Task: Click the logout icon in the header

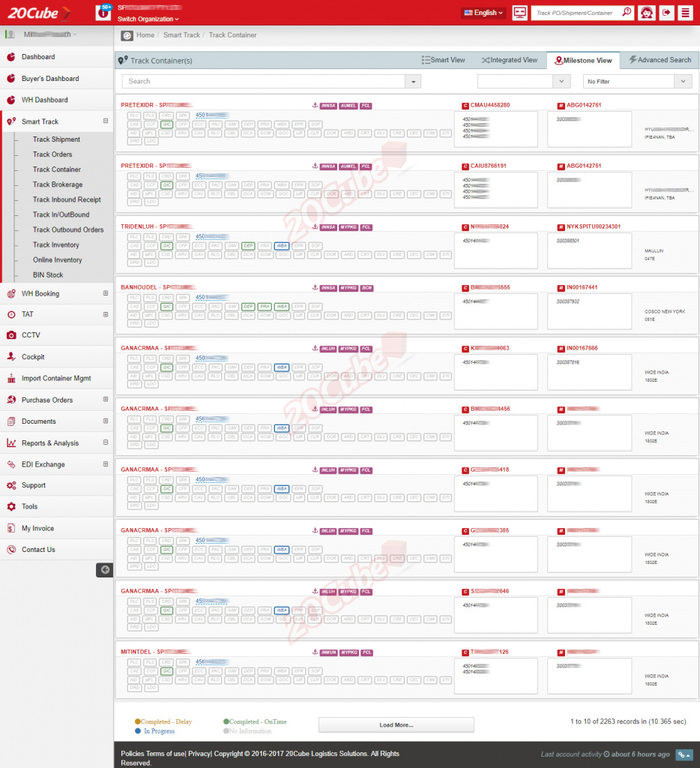Action: [x=667, y=13]
